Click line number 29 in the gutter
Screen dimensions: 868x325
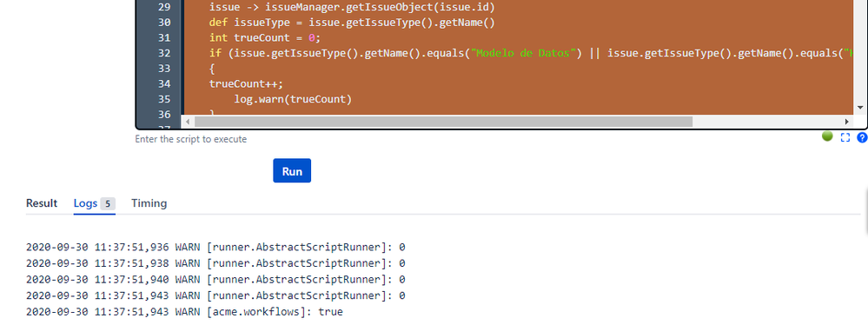coord(164,7)
